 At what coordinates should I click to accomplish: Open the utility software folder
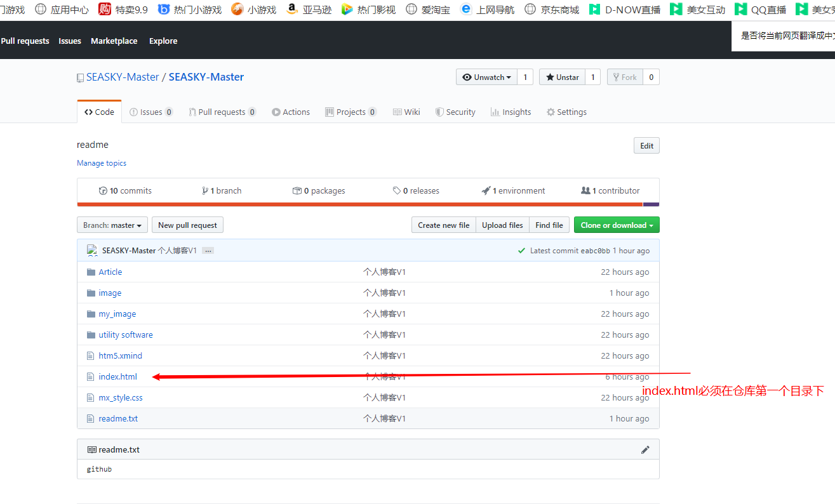pyautogui.click(x=126, y=335)
